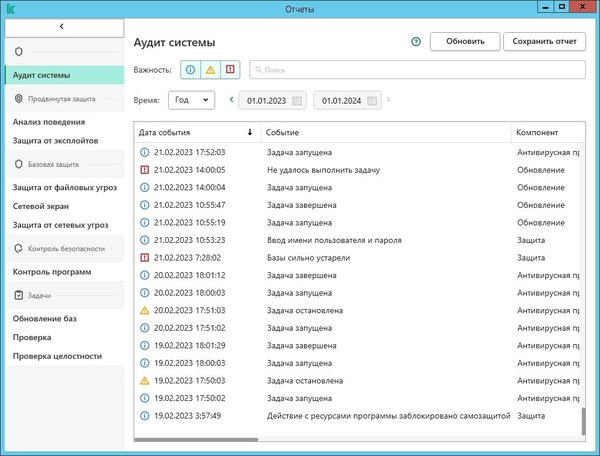The height and width of the screenshot is (456, 600).
Task: Open the green help question mark icon
Action: coord(415,42)
